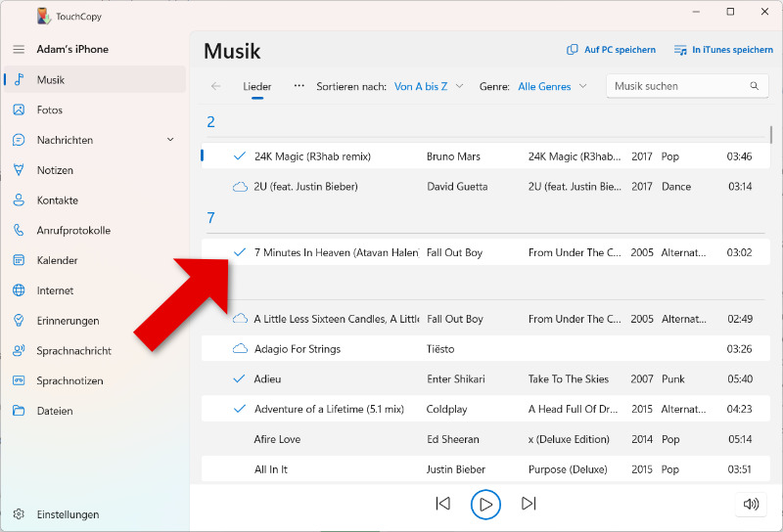Click genre Dance in 2U row
Image resolution: width=783 pixels, height=532 pixels.
[x=676, y=187]
